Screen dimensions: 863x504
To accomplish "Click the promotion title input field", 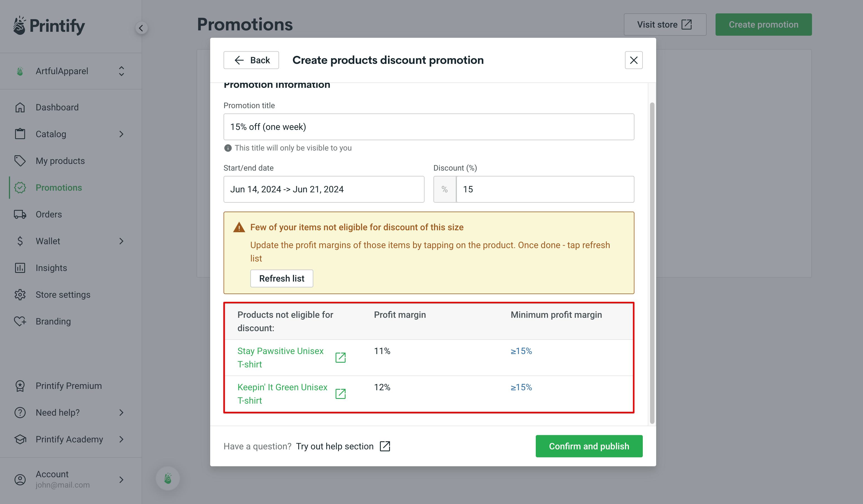I will tap(429, 127).
